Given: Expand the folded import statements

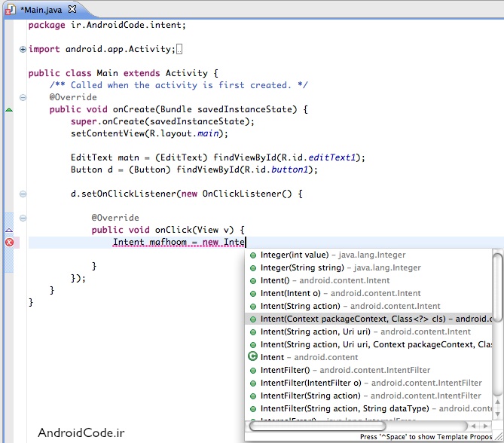Looking at the screenshot, I should 23,50.
